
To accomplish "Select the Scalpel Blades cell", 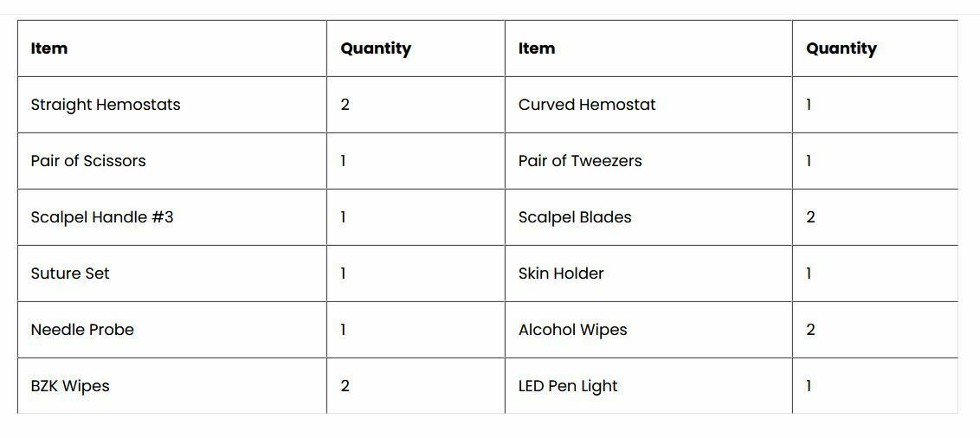I will click(x=648, y=216).
